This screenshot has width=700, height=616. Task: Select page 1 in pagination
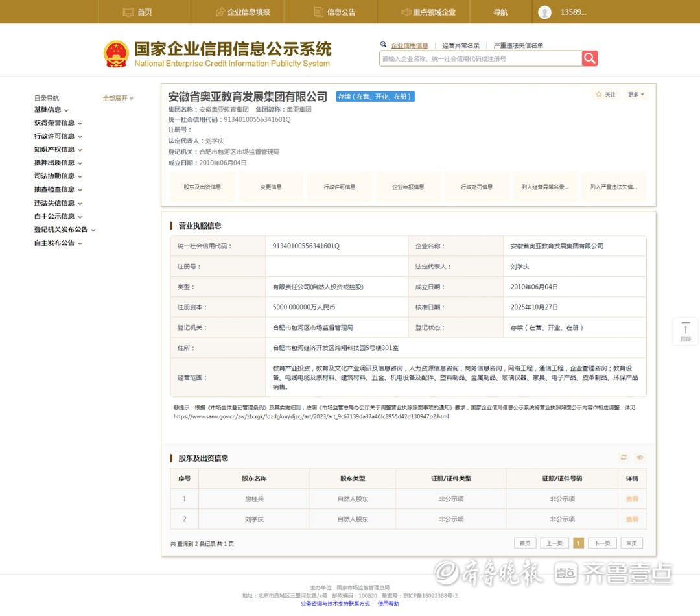click(578, 543)
